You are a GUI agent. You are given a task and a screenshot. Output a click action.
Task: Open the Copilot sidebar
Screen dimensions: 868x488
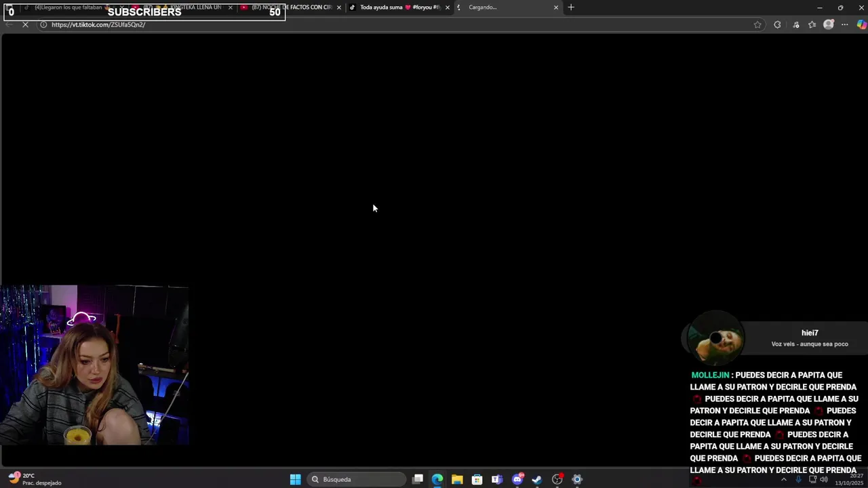pyautogui.click(x=861, y=24)
